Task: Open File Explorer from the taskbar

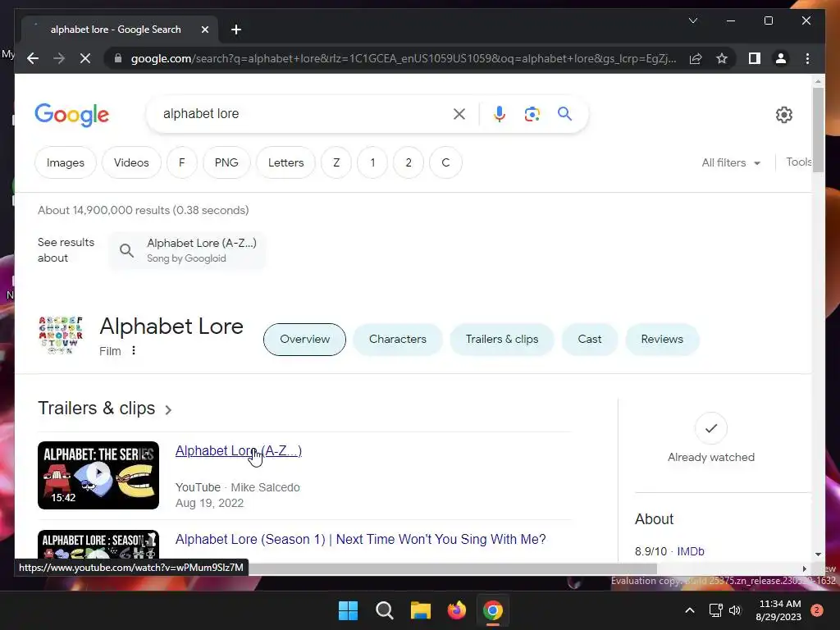Action: coord(421,610)
